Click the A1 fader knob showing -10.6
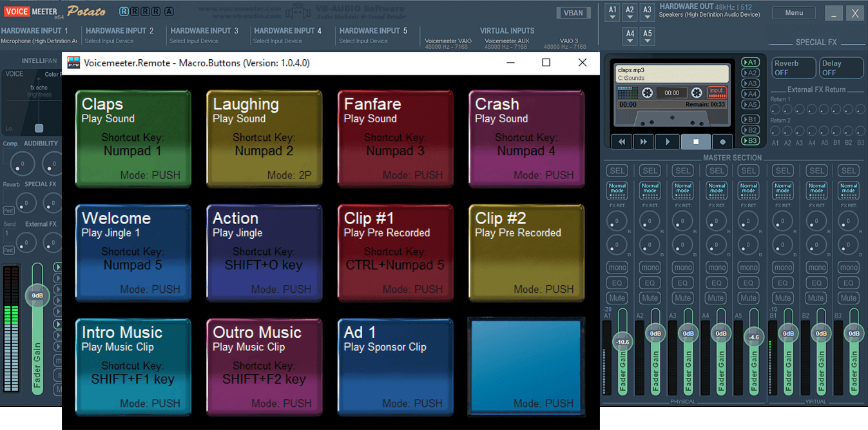 [x=622, y=342]
